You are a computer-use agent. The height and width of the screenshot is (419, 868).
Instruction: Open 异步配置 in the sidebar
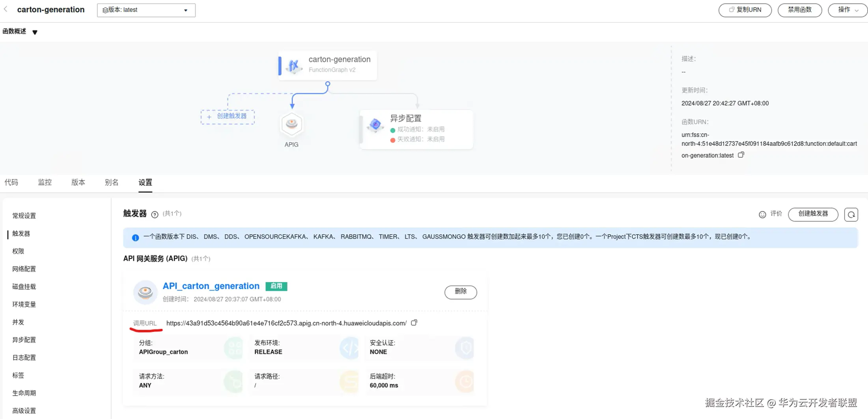click(x=24, y=340)
